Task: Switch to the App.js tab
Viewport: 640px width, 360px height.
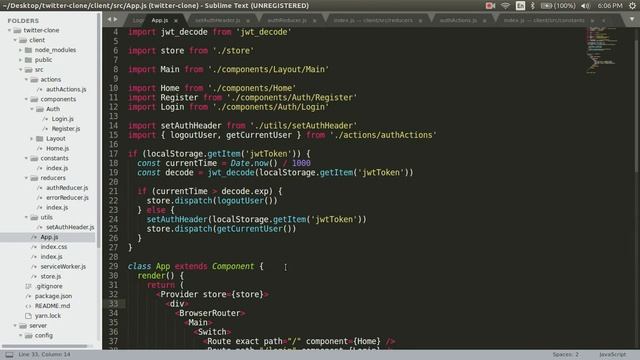Action: click(160, 20)
